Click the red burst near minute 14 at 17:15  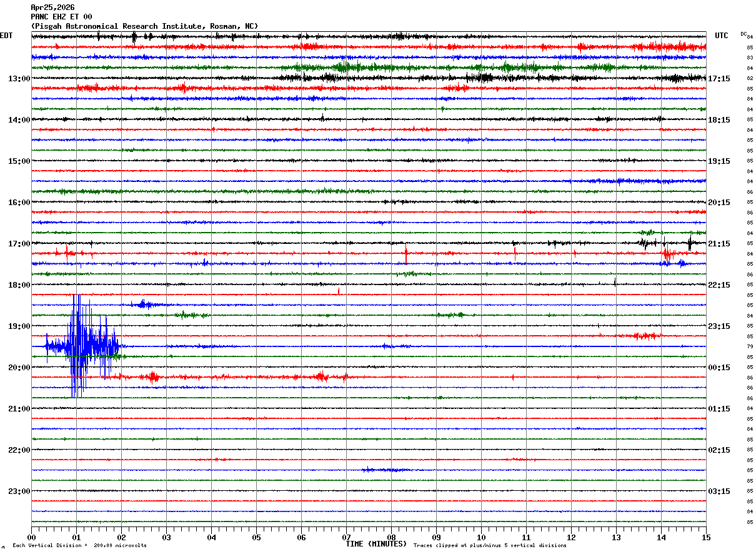667,253
